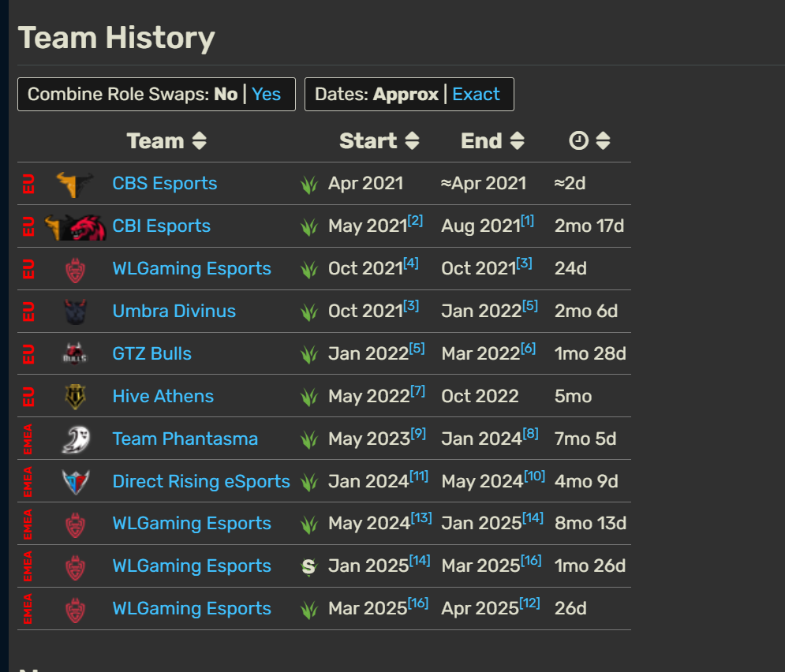Click the Hive Athens emblem icon
785x672 pixels.
click(76, 397)
